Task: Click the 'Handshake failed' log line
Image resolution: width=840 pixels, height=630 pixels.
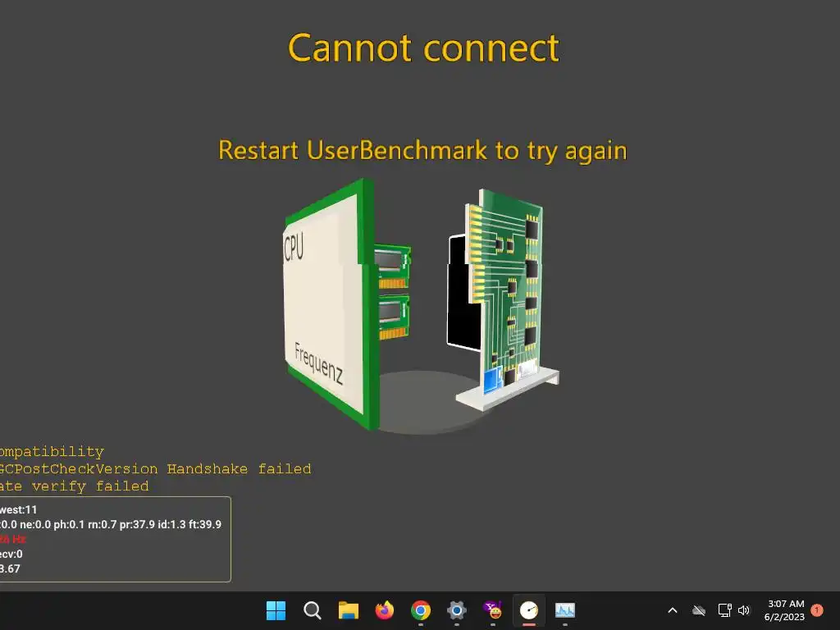Action: point(155,468)
